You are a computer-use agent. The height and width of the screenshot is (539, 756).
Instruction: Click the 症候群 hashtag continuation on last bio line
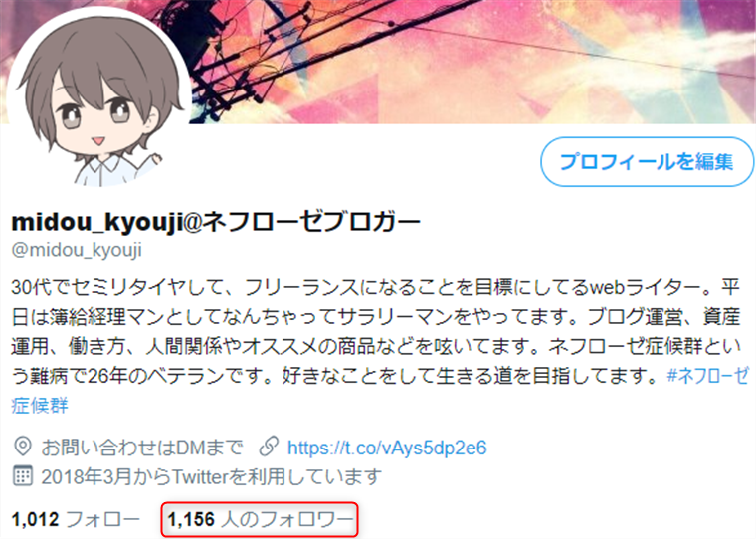(x=40, y=405)
